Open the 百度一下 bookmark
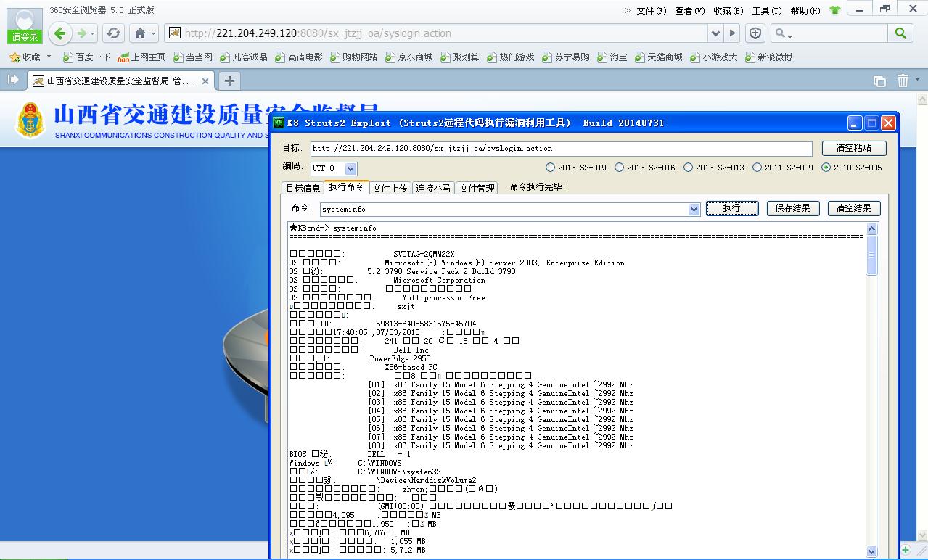This screenshot has width=928, height=560. [x=87, y=57]
